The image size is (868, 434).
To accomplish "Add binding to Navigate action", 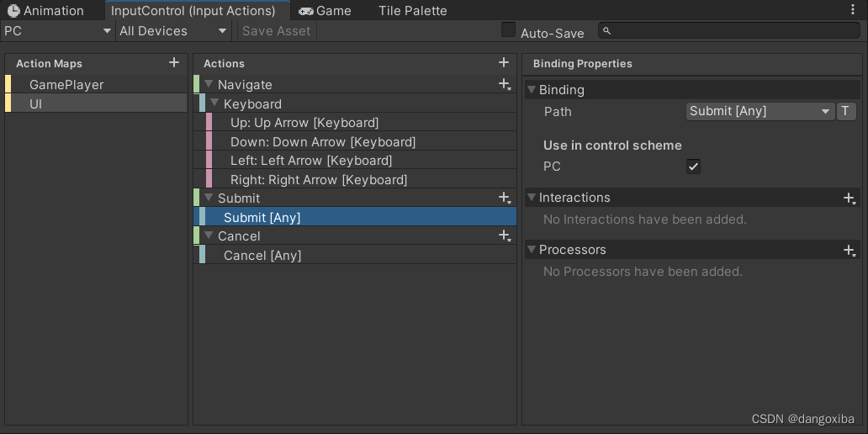I will pos(504,84).
